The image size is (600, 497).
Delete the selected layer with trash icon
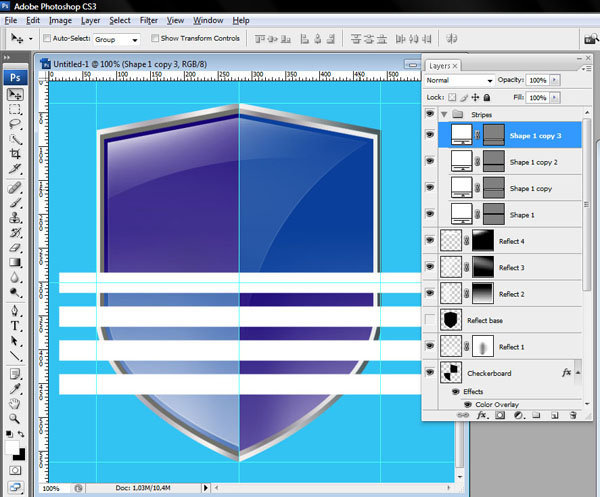coord(573,415)
